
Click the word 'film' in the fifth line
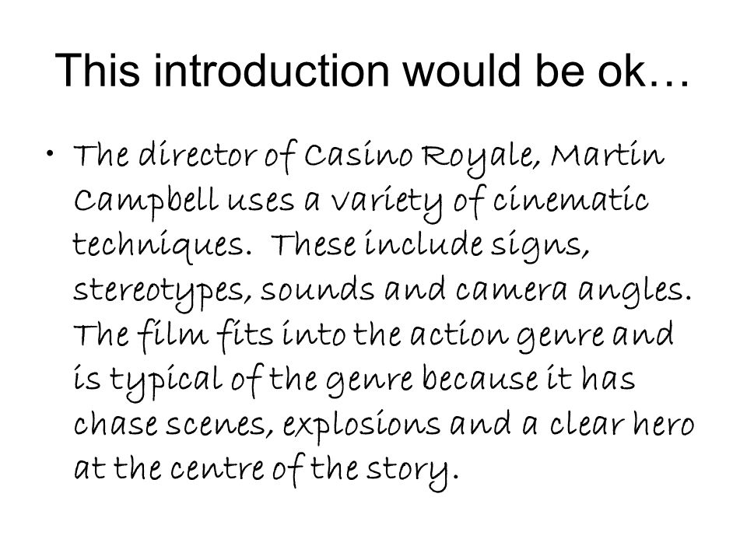click(173, 335)
